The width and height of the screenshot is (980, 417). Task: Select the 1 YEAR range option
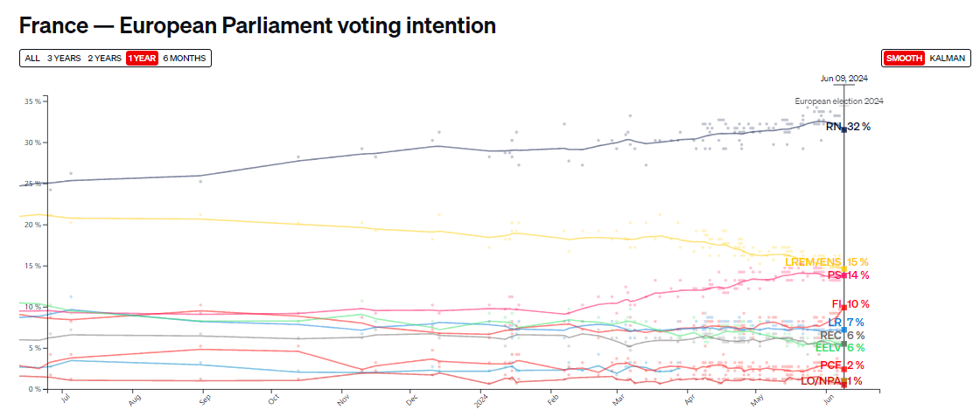point(143,58)
